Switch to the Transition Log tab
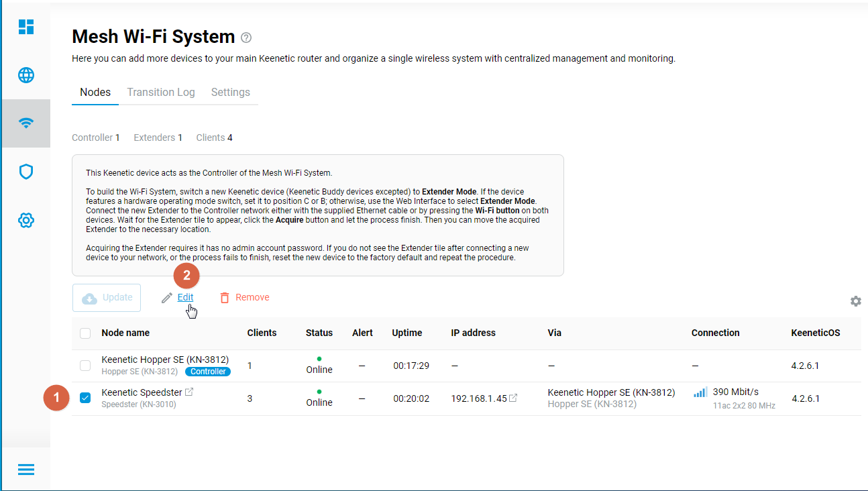This screenshot has height=491, width=868. 161,93
